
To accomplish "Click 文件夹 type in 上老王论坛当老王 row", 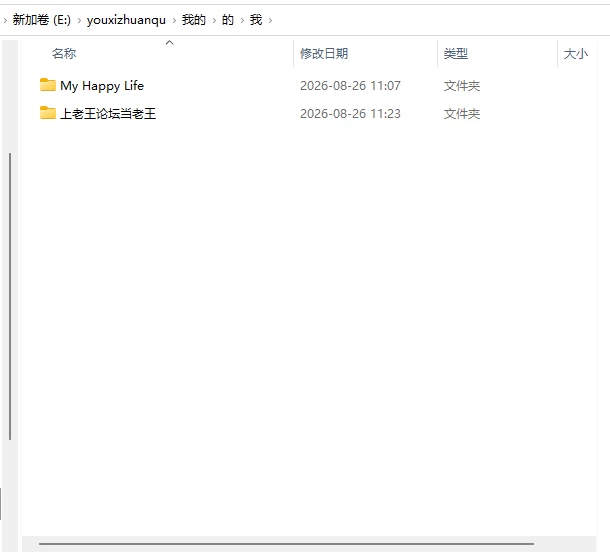I will click(x=461, y=114).
